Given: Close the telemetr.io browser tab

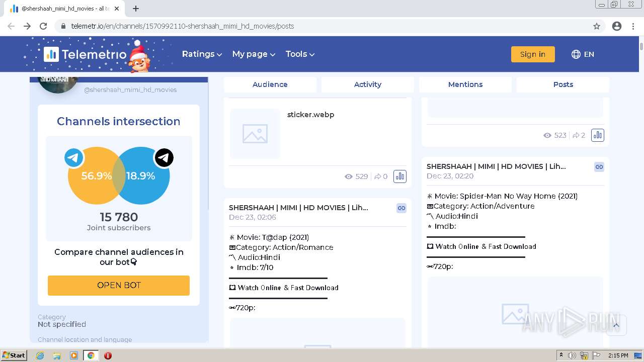Looking at the screenshot, I should click(x=117, y=9).
